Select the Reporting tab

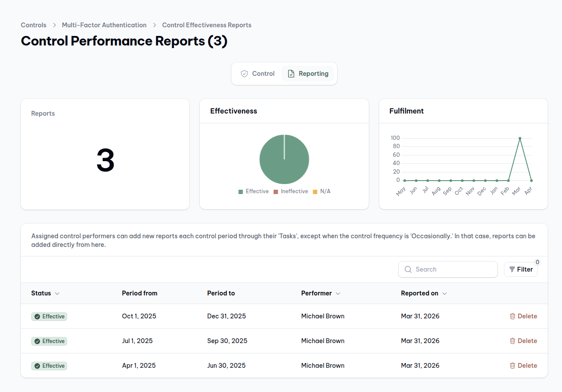pos(308,74)
